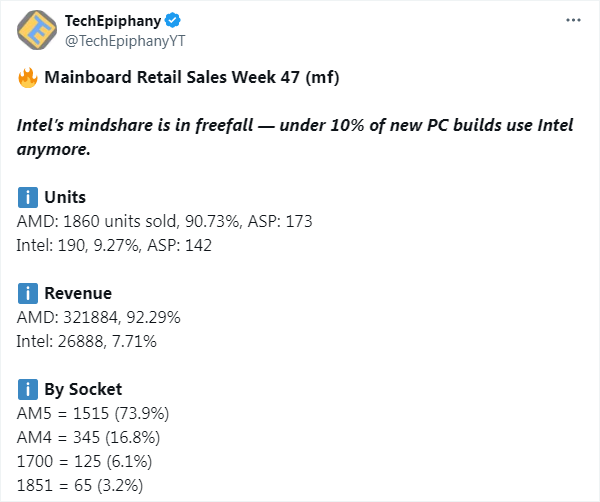This screenshot has width=600, height=502.
Task: Click the fire emoji before Mainboard
Action: (28, 77)
